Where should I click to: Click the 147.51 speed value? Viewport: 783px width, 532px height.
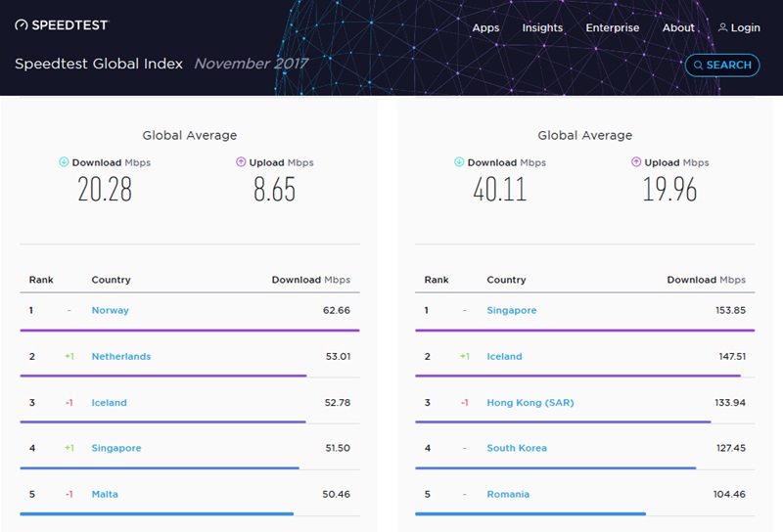pos(732,356)
